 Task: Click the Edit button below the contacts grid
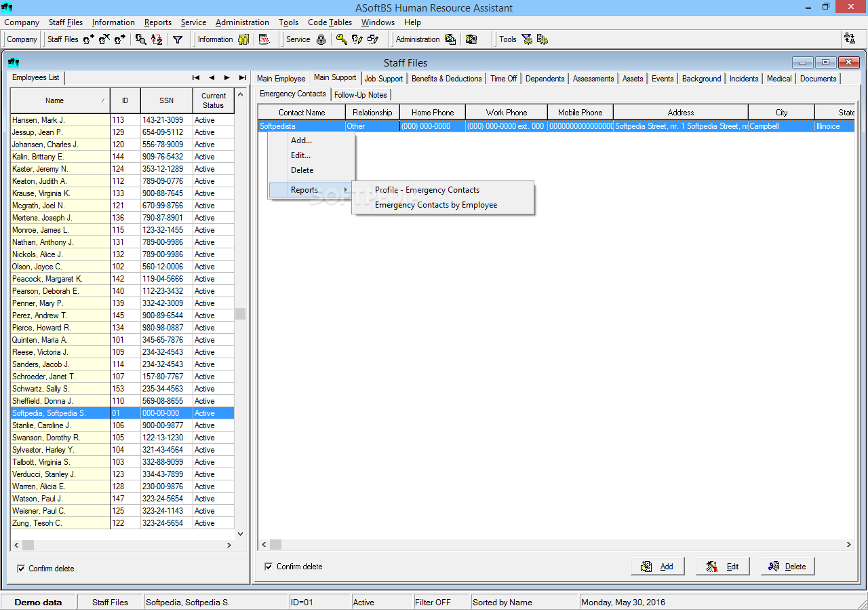pos(723,567)
